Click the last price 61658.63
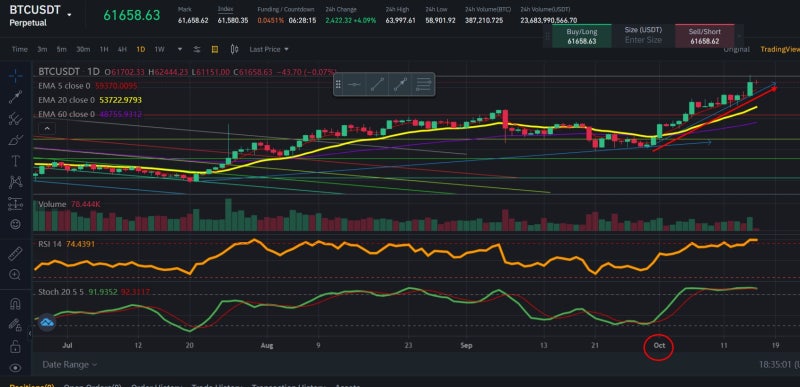 tap(132, 15)
